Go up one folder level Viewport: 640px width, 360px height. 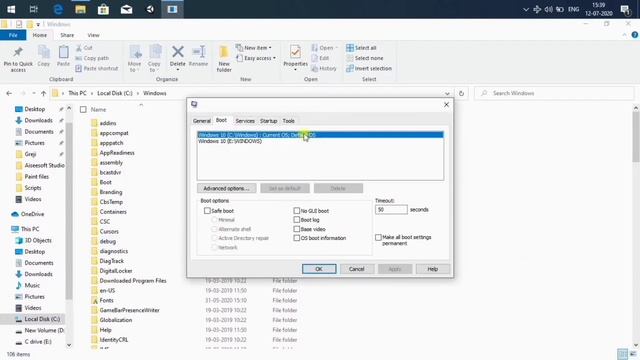(x=43, y=93)
